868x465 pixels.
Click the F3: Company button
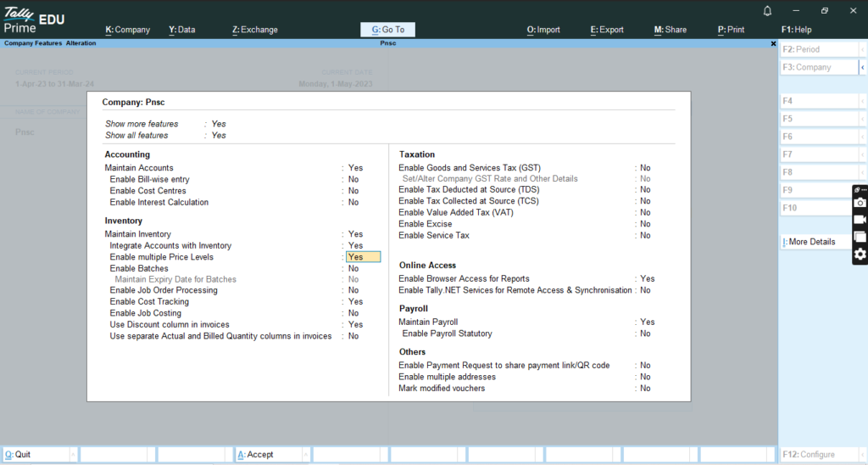(x=820, y=67)
